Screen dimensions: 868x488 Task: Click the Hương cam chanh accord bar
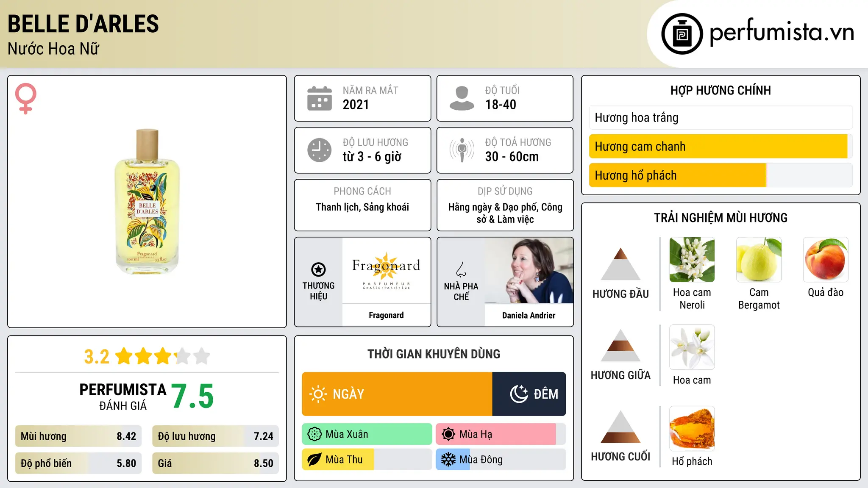pyautogui.click(x=721, y=146)
